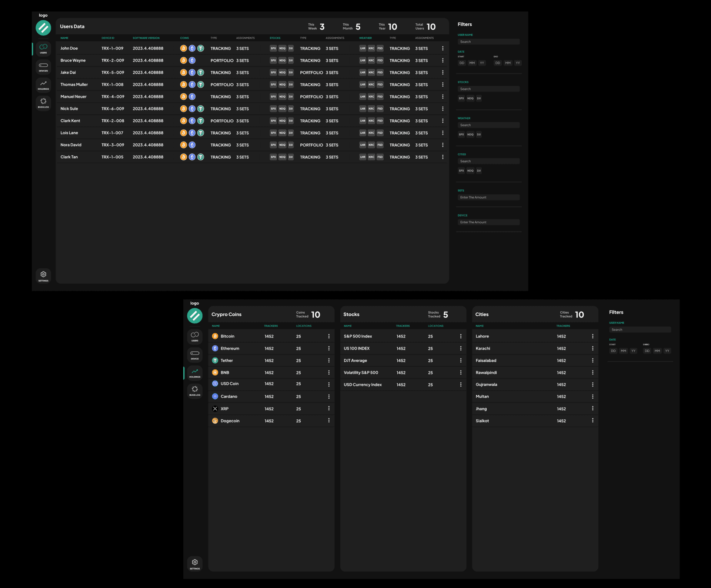
Task: Click the Bitcoin icon in John Doe's row
Action: tap(183, 48)
